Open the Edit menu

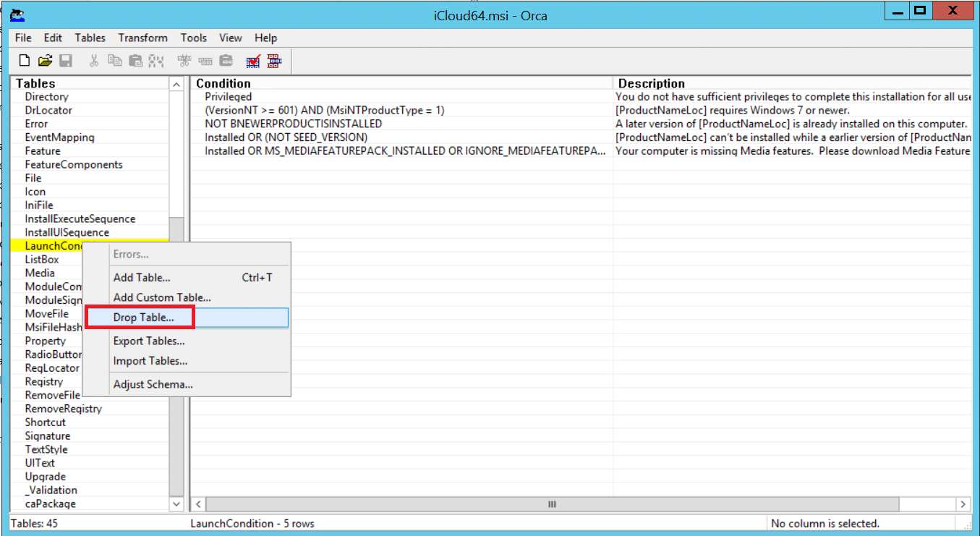tap(53, 38)
